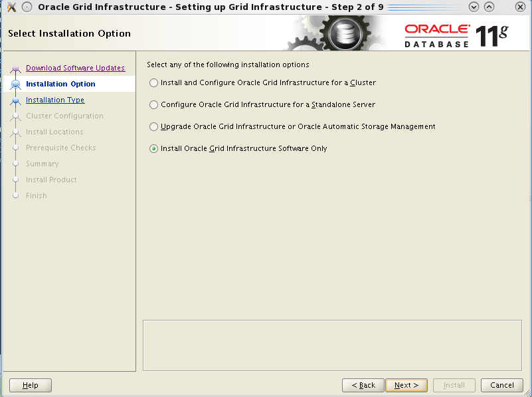Click the round pin icon in title bar
The height and width of the screenshot is (397, 532).
pos(27,7)
